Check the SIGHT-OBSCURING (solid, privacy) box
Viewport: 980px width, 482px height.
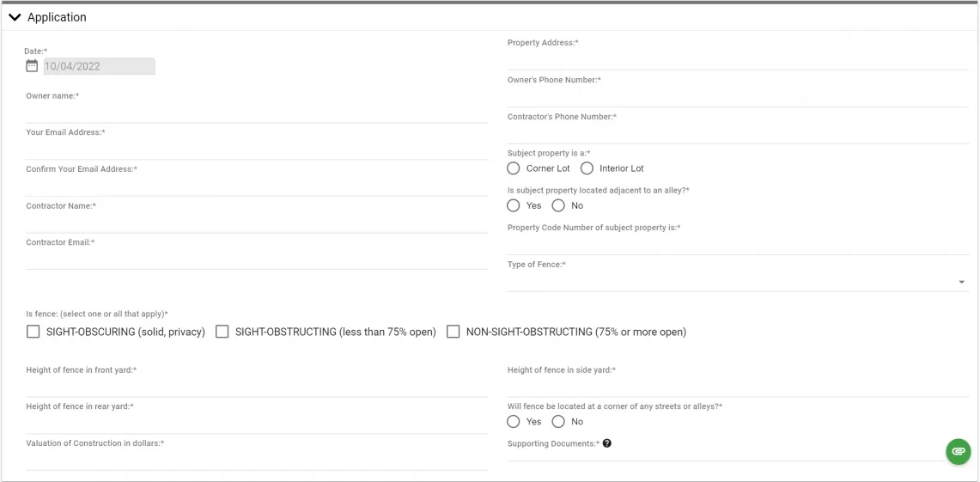coord(33,332)
